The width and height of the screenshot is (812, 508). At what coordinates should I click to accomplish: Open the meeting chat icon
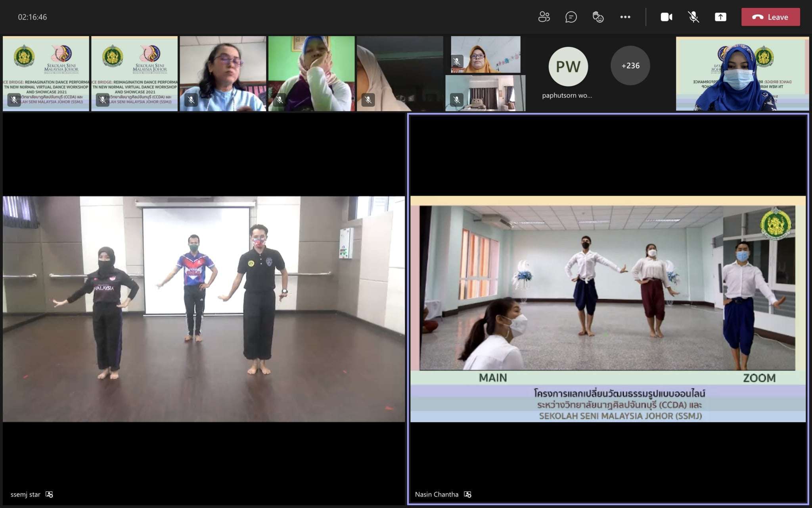coord(571,17)
